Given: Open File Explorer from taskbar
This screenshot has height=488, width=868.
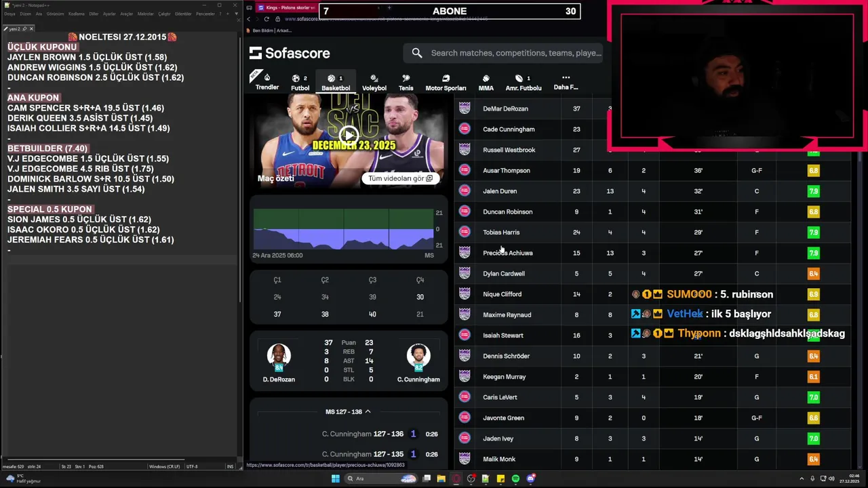Looking at the screenshot, I should [441, 479].
